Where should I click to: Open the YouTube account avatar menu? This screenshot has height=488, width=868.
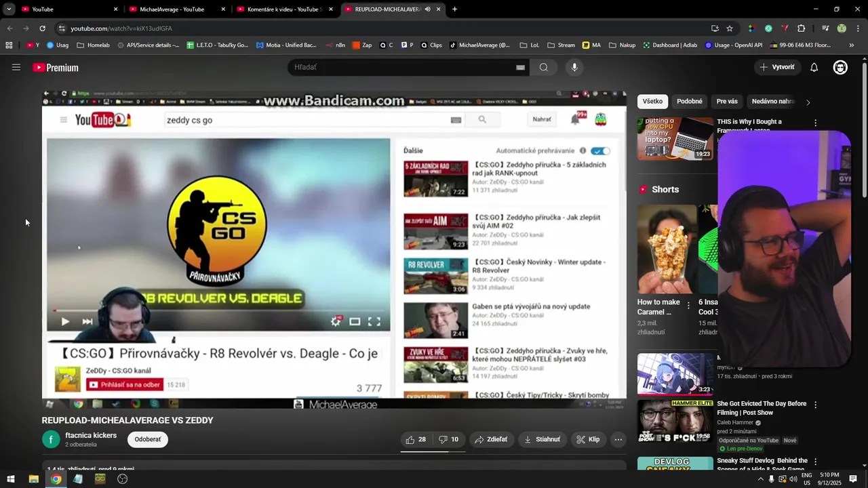point(840,67)
